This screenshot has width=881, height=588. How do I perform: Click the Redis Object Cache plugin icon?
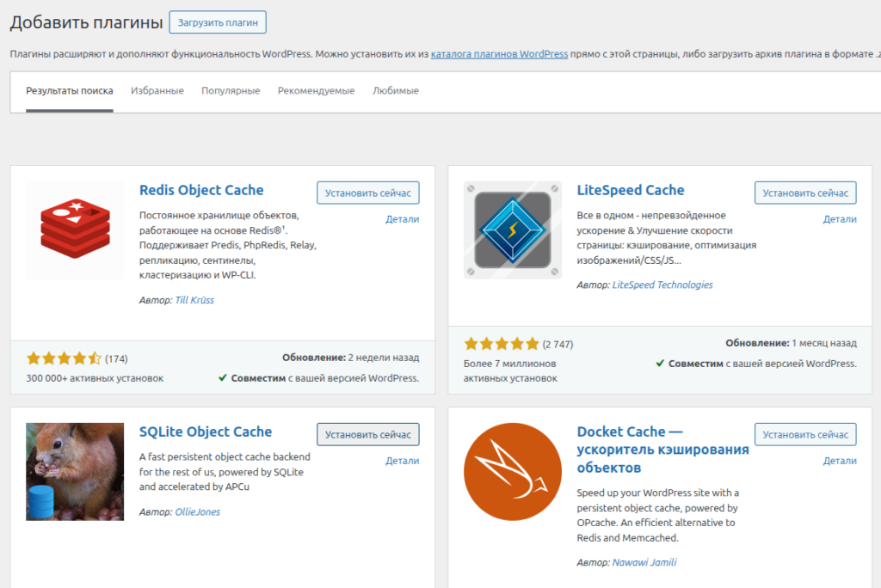75,230
